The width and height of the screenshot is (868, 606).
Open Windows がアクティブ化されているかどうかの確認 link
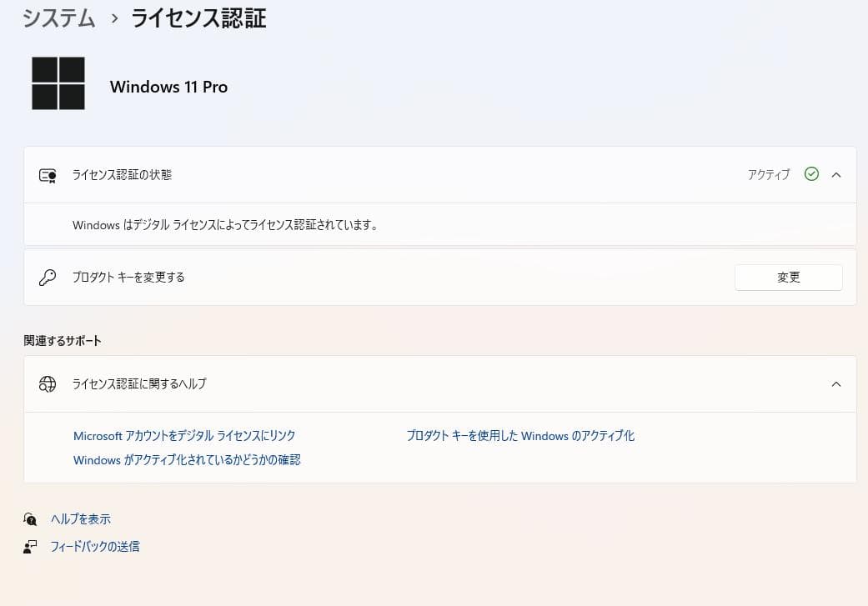coord(187,460)
